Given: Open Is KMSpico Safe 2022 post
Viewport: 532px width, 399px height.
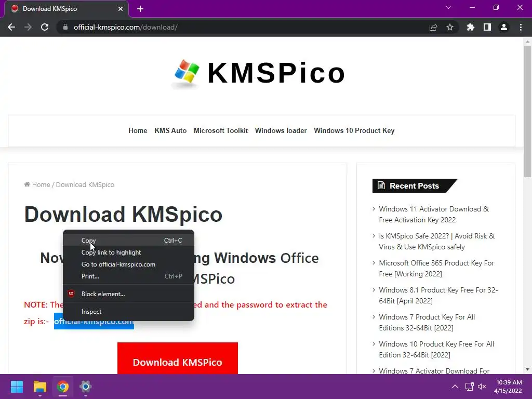Looking at the screenshot, I should pyautogui.click(x=436, y=241).
